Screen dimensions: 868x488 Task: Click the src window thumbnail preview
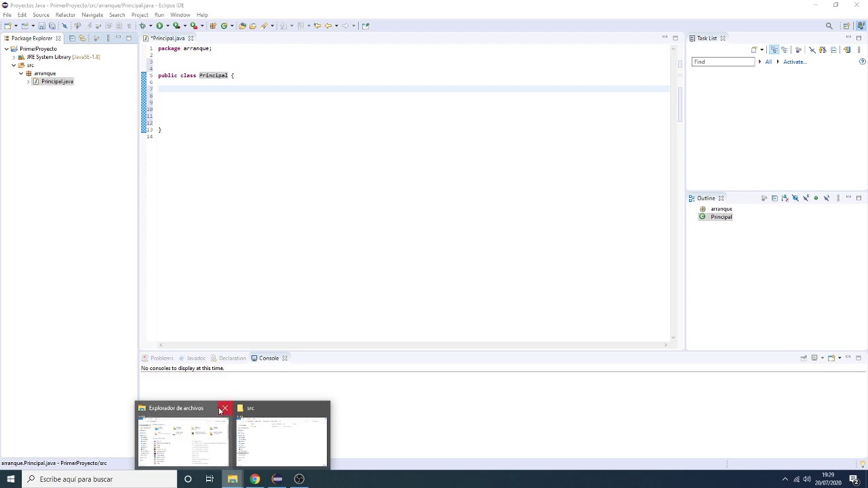coord(281,441)
